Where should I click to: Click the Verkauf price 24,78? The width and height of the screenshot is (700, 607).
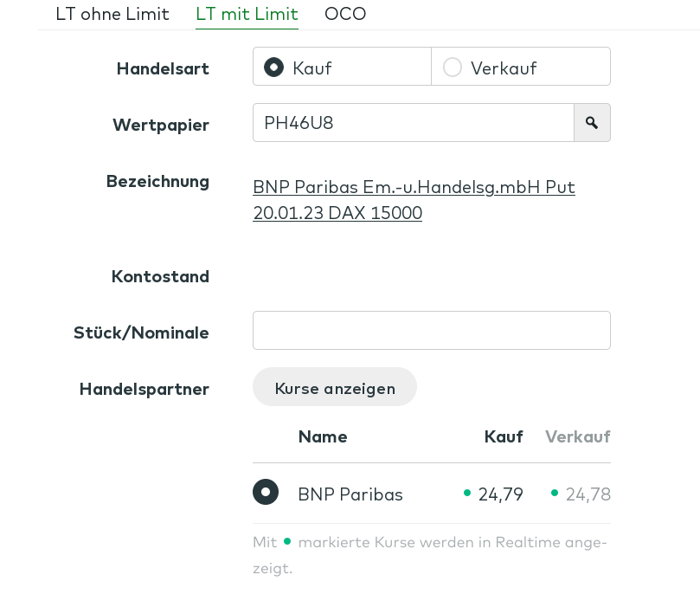(588, 494)
